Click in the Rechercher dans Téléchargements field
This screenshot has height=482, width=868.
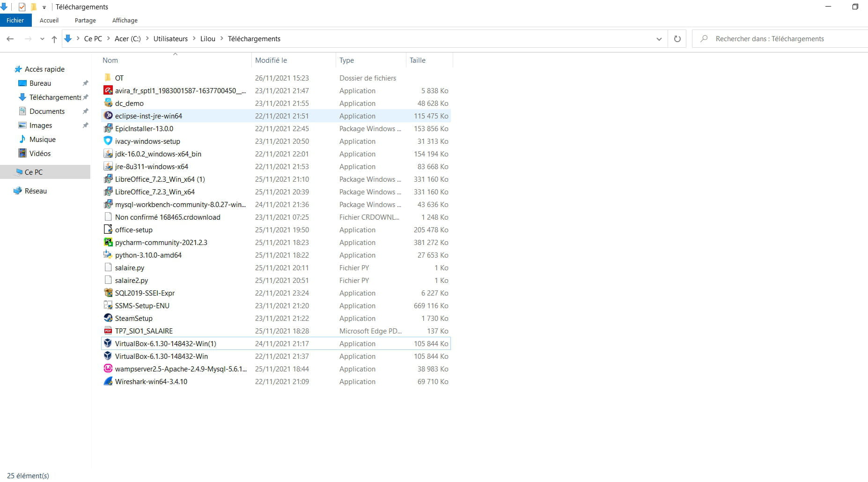coord(780,39)
